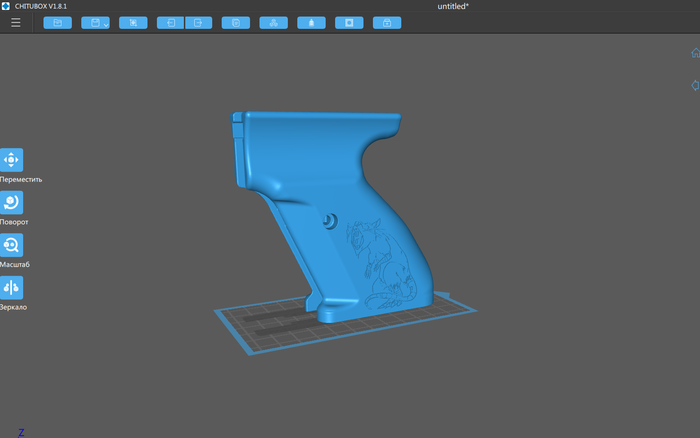This screenshot has height=438, width=700.
Task: Expand the Save button dropdown arrow
Action: [106, 23]
